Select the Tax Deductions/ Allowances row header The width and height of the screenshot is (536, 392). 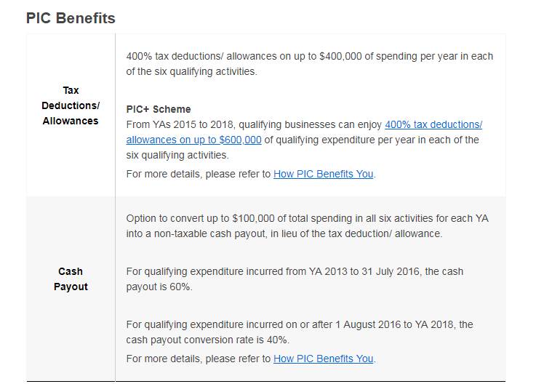click(x=71, y=105)
